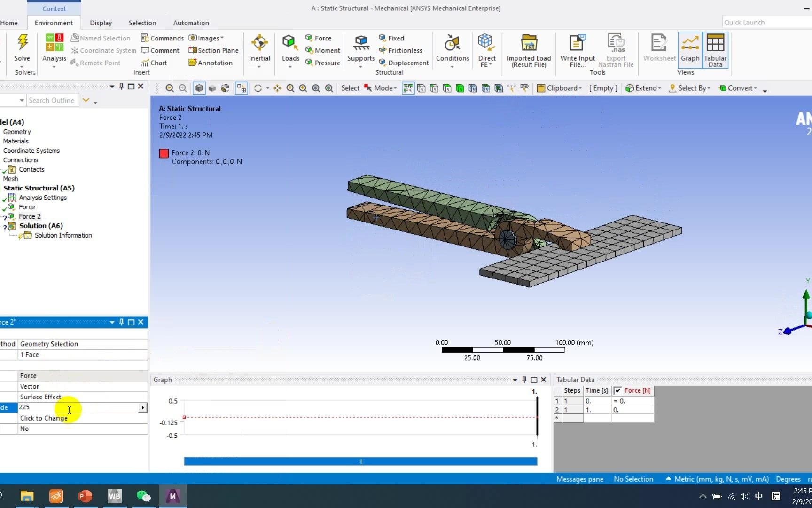Switch to the Automation tab
This screenshot has width=812, height=508.
[x=191, y=23]
